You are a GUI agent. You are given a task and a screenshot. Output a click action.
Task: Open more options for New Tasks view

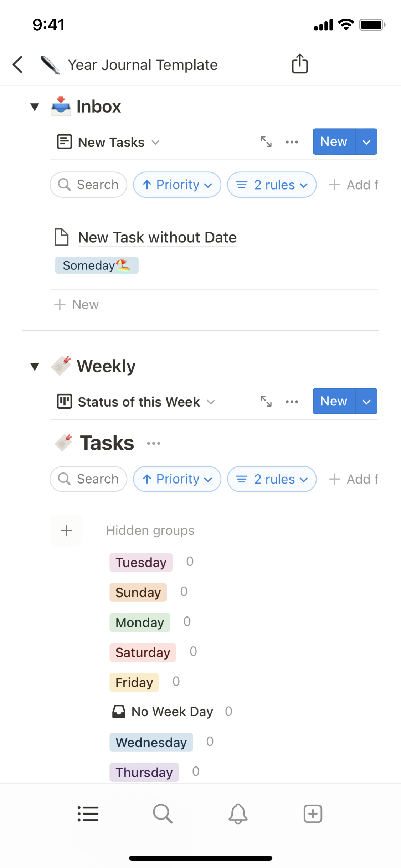(x=292, y=141)
